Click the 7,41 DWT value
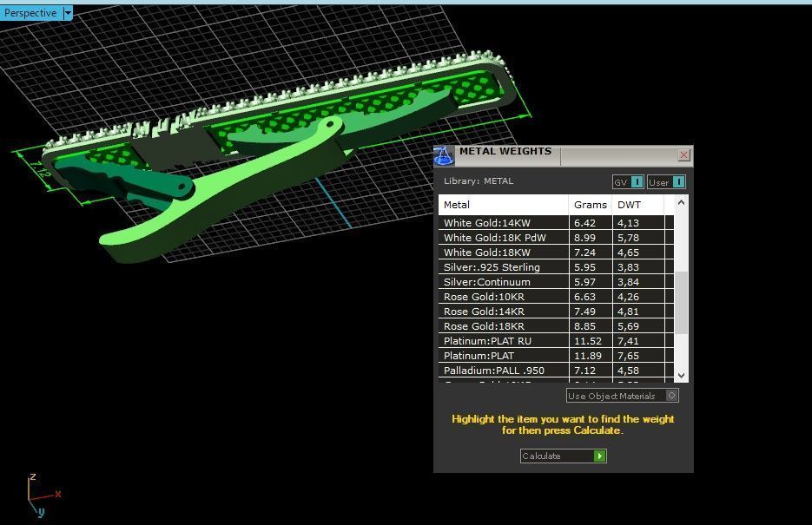This screenshot has height=525, width=812. pyautogui.click(x=628, y=341)
